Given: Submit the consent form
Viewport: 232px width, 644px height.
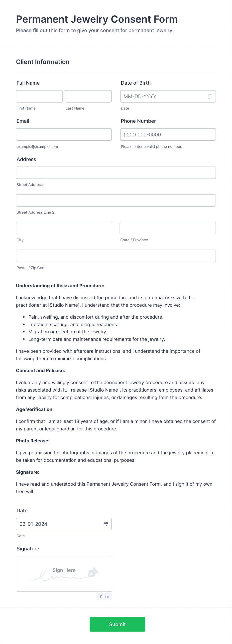Looking at the screenshot, I should tap(117, 624).
